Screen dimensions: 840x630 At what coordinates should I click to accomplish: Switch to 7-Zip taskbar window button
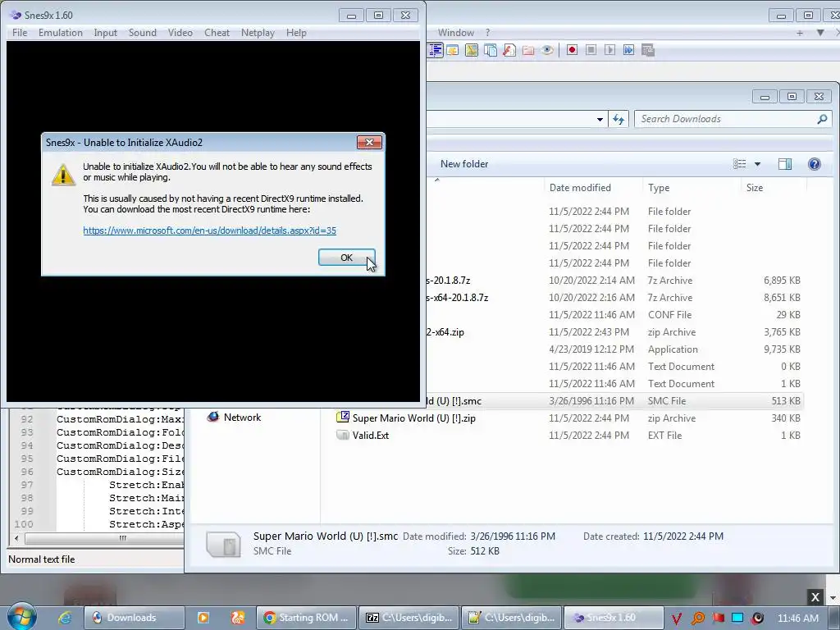click(x=409, y=618)
